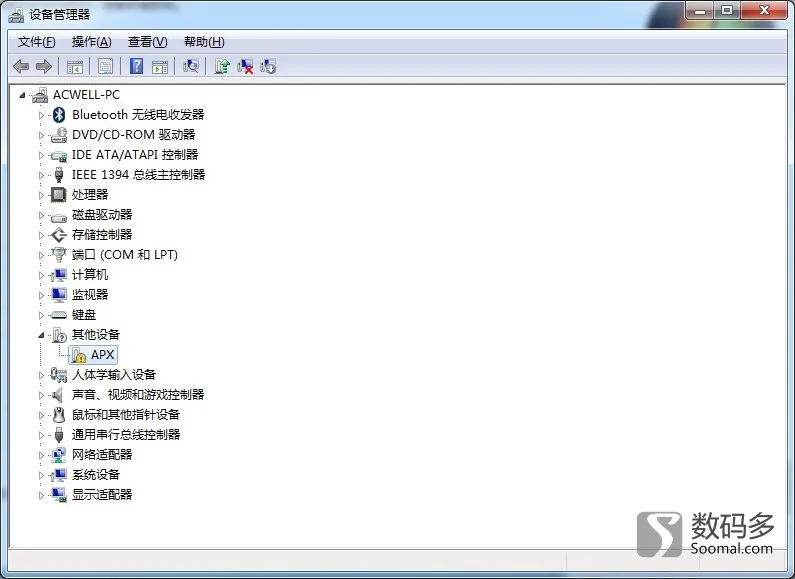The height and width of the screenshot is (579, 795).
Task: Click the Bluetooth symbol icon
Action: [x=59, y=115]
